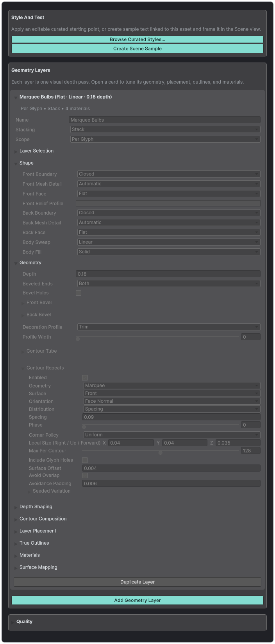The width and height of the screenshot is (275, 644).
Task: Click the Surface Offset field
Action: point(171,468)
